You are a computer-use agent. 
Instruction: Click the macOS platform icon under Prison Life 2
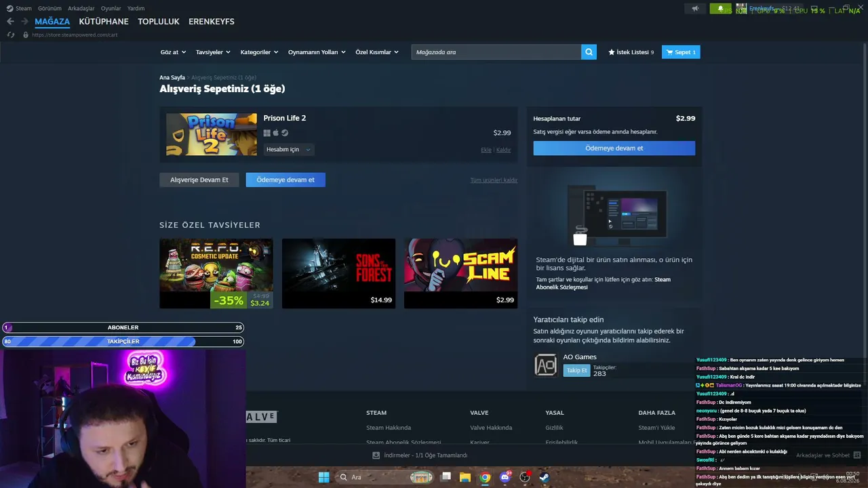(276, 133)
